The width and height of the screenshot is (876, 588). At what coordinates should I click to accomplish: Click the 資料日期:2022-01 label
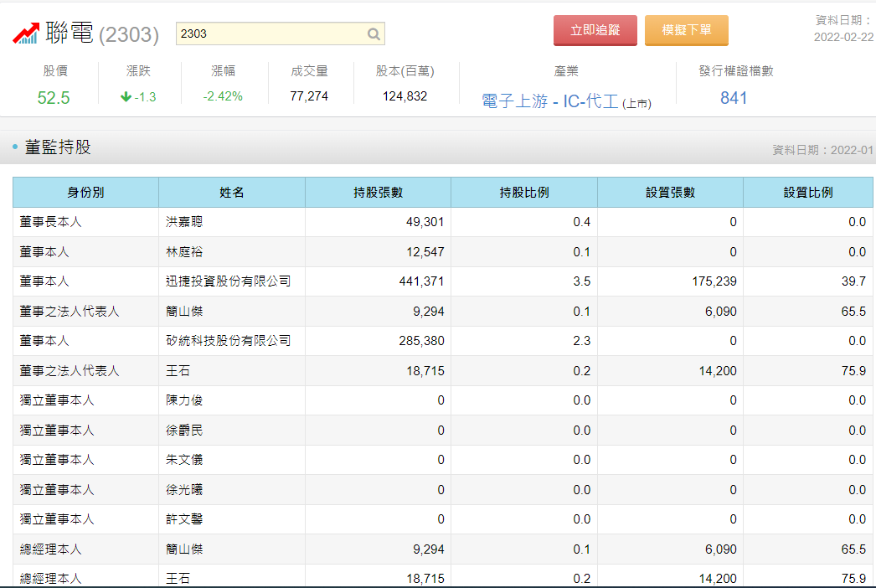point(822,150)
